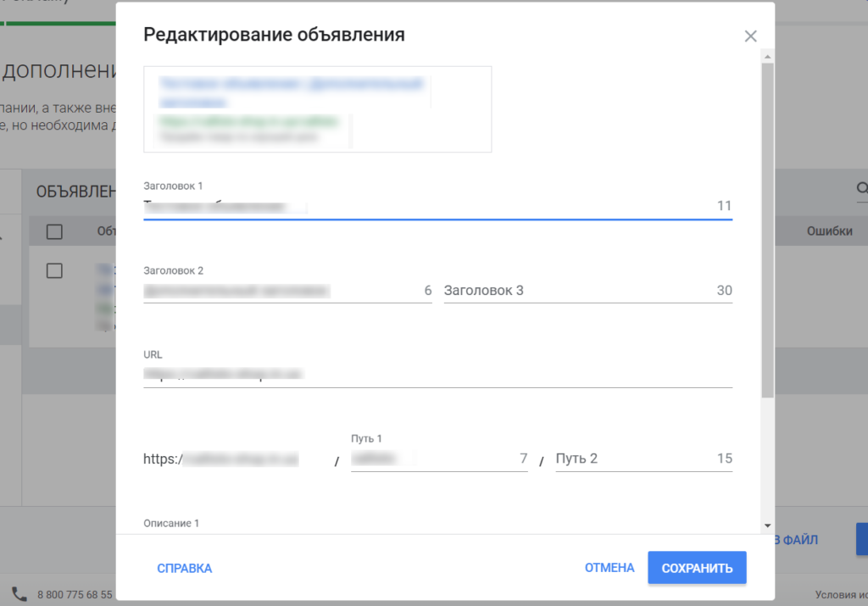Screen dimensions: 868x606
Task: Click the Ошибки column header
Action: (x=828, y=231)
